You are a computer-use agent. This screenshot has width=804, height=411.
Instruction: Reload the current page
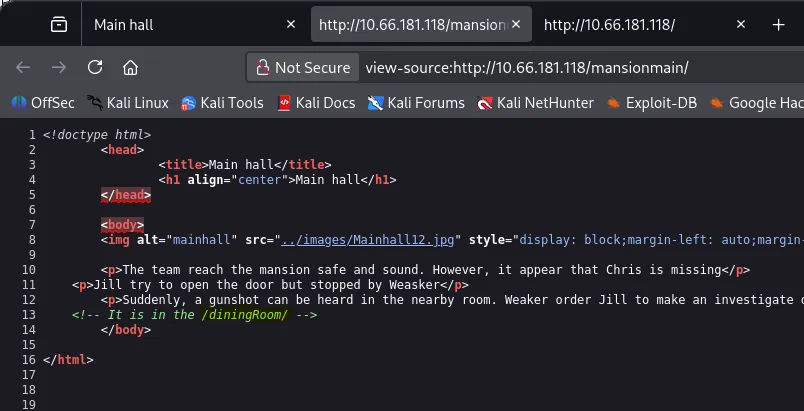95,68
